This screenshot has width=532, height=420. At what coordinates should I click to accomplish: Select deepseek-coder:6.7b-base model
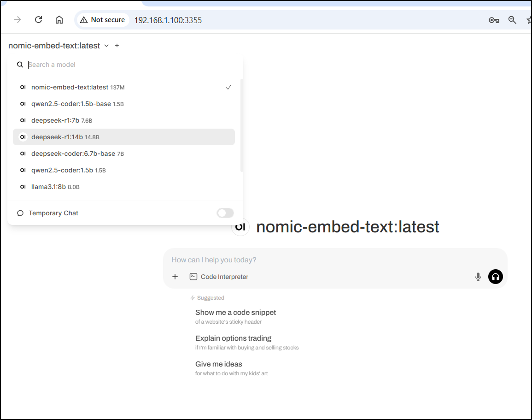[124, 154]
